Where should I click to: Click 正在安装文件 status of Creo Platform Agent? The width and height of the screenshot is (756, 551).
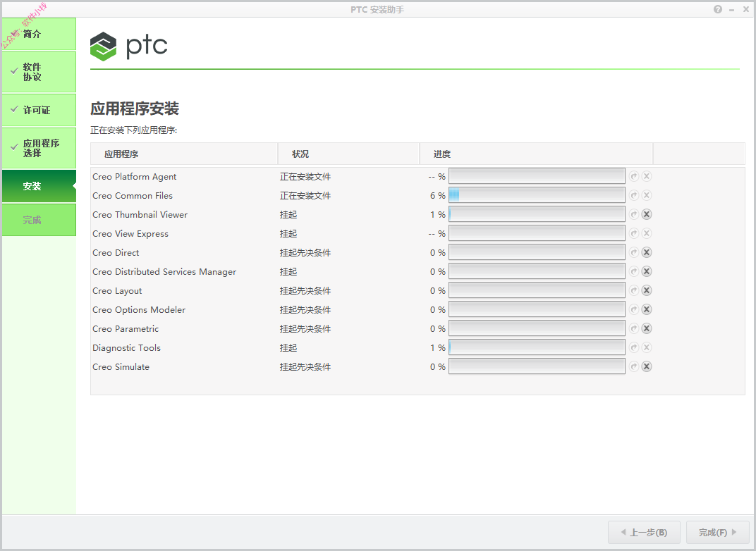point(305,177)
